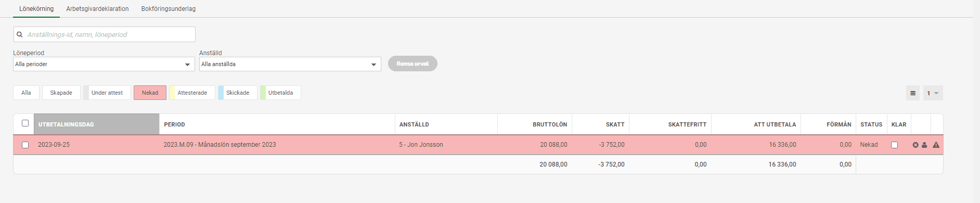This screenshot has height=203, width=980.
Task: Show Skickade payroll runs
Action: coord(237,93)
